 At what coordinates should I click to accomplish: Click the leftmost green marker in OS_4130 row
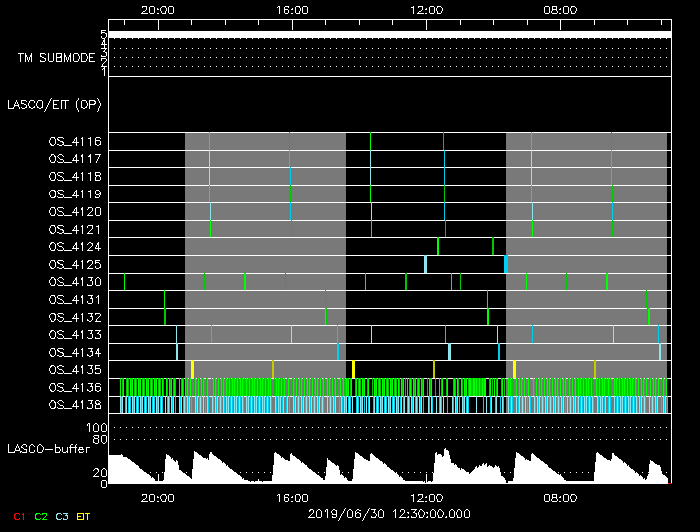[125, 282]
